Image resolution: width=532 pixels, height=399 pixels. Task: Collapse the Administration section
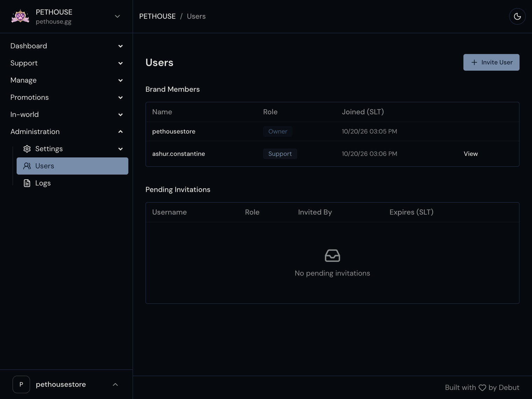tap(120, 132)
